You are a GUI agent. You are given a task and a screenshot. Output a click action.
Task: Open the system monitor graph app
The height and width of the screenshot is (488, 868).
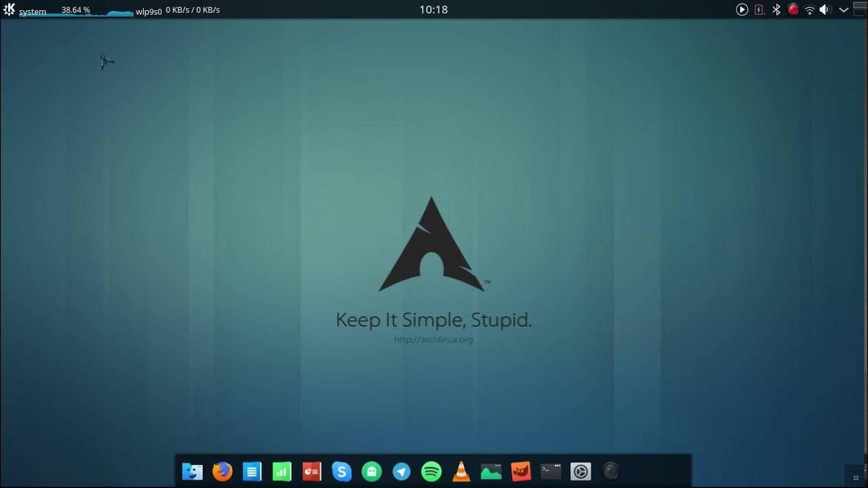tap(491, 471)
